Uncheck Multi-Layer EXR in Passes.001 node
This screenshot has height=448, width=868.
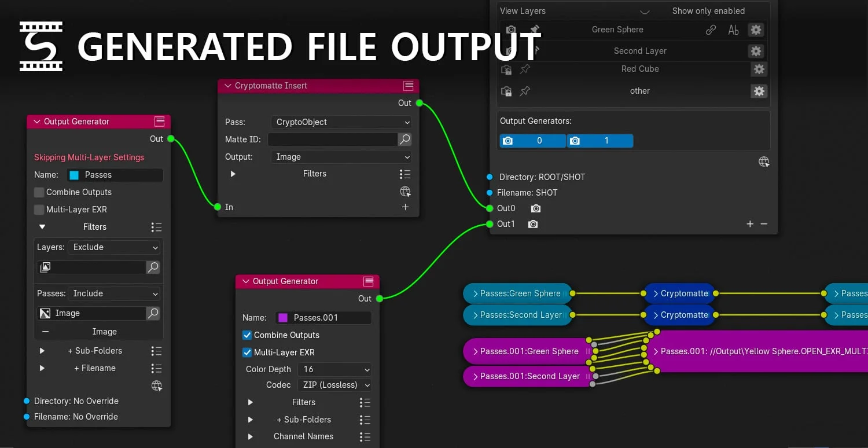coord(247,352)
